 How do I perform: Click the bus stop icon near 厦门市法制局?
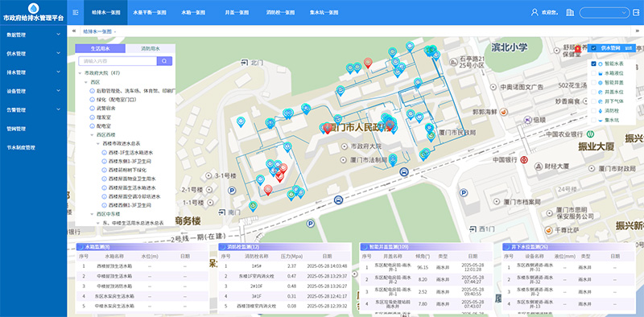404,171
